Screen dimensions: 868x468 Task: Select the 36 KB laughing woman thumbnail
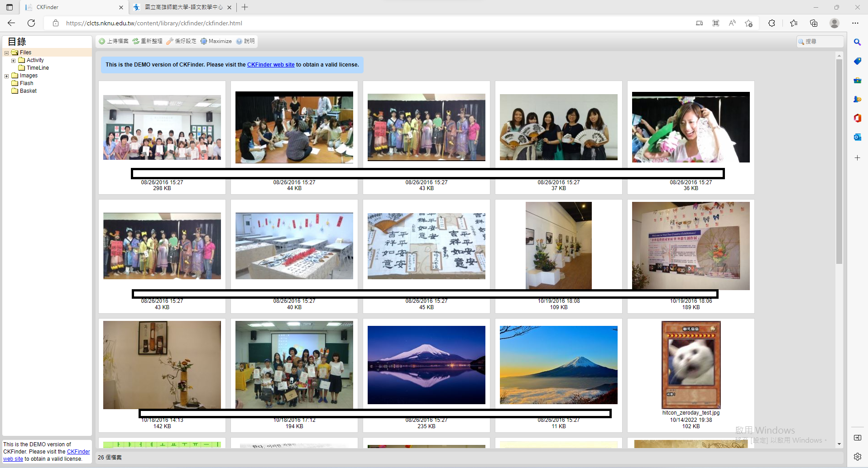click(x=691, y=127)
